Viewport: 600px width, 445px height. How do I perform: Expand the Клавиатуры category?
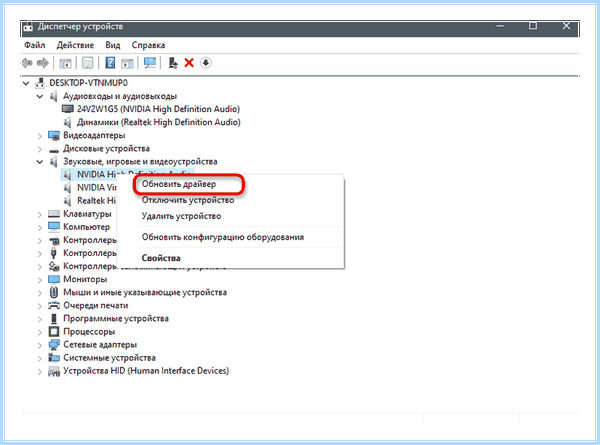pyautogui.click(x=39, y=214)
